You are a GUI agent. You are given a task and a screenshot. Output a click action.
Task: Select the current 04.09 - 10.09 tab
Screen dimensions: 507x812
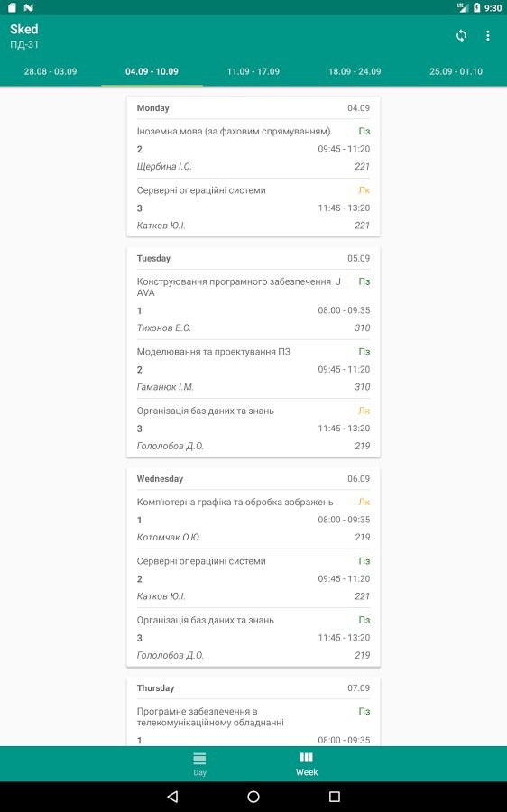pos(152,71)
